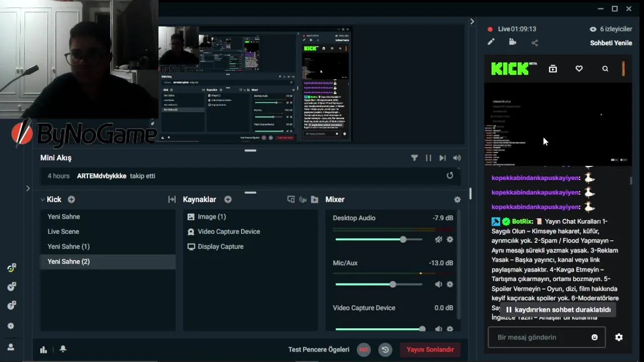Open the notifications bell icon
This screenshot has width=644, height=362.
(x=63, y=349)
